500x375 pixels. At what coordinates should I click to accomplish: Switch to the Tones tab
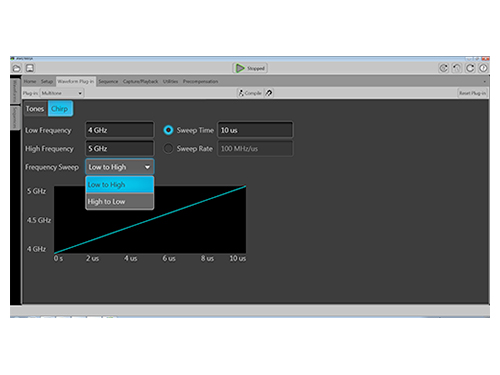pos(35,109)
